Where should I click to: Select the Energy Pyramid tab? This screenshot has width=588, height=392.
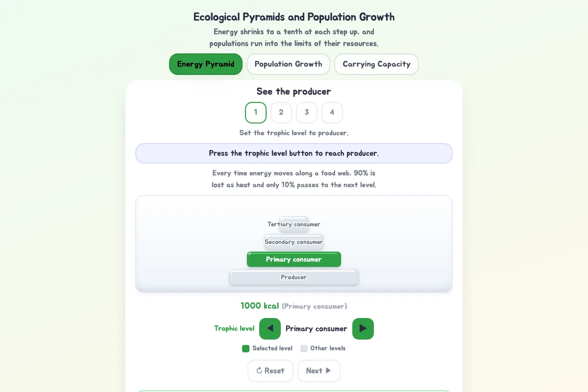[206, 64]
